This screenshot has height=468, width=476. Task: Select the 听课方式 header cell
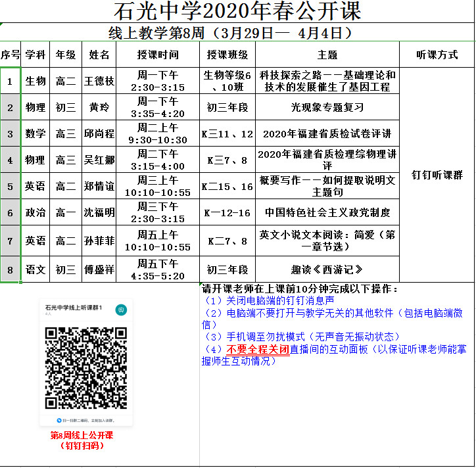point(437,55)
